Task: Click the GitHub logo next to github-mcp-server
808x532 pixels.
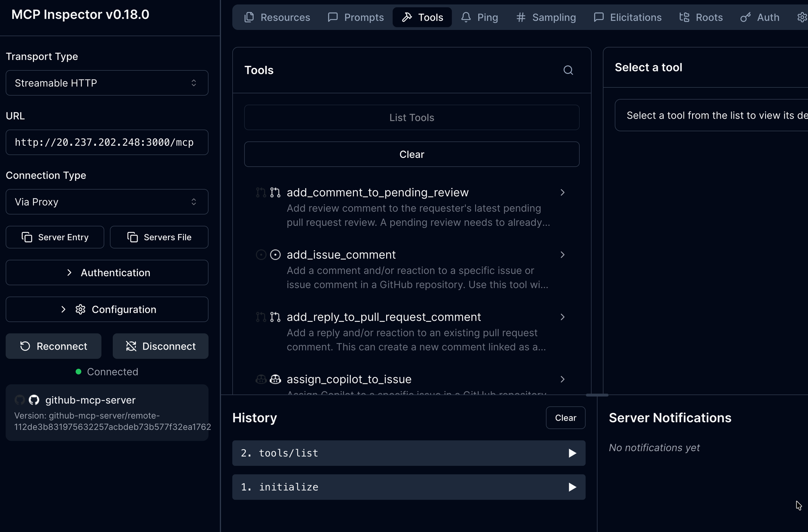Action: (x=34, y=400)
